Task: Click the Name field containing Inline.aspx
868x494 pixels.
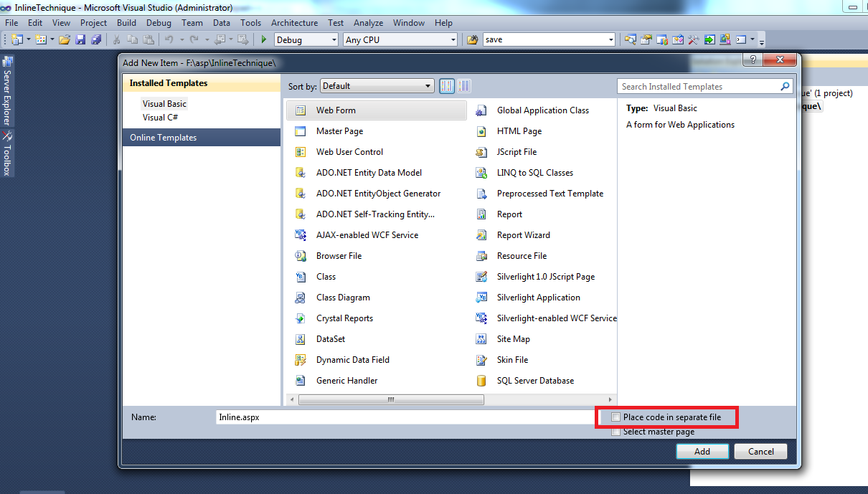Action: (406, 417)
